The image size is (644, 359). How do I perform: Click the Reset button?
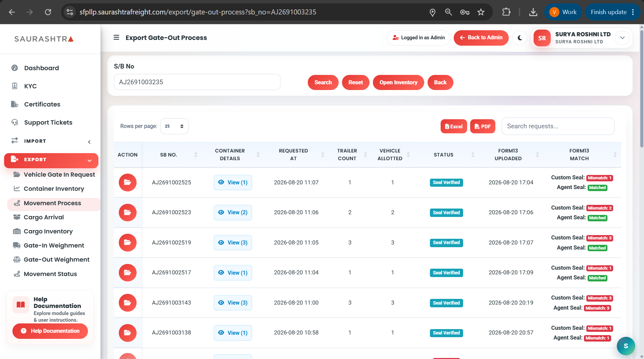pyautogui.click(x=355, y=82)
